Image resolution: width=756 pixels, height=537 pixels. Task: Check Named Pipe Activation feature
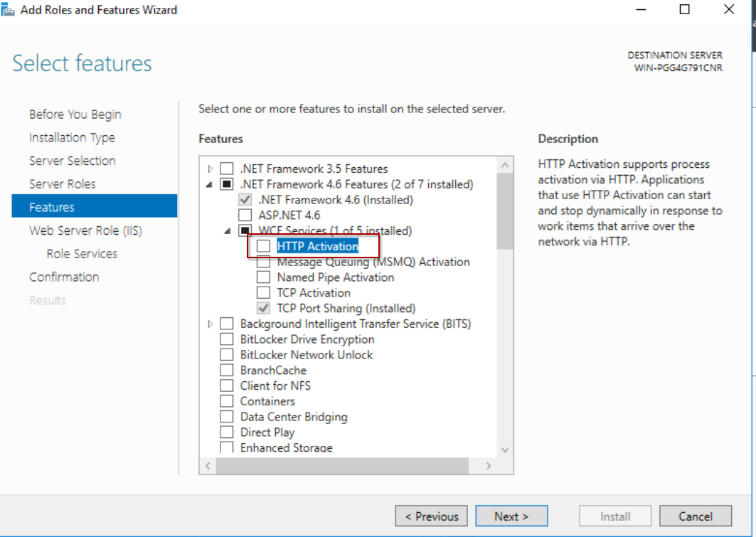click(263, 277)
